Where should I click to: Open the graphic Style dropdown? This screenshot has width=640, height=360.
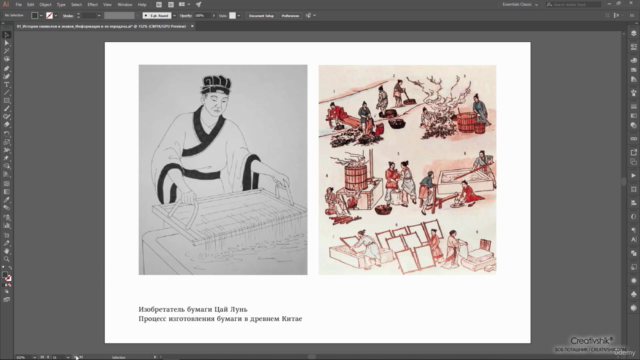239,16
